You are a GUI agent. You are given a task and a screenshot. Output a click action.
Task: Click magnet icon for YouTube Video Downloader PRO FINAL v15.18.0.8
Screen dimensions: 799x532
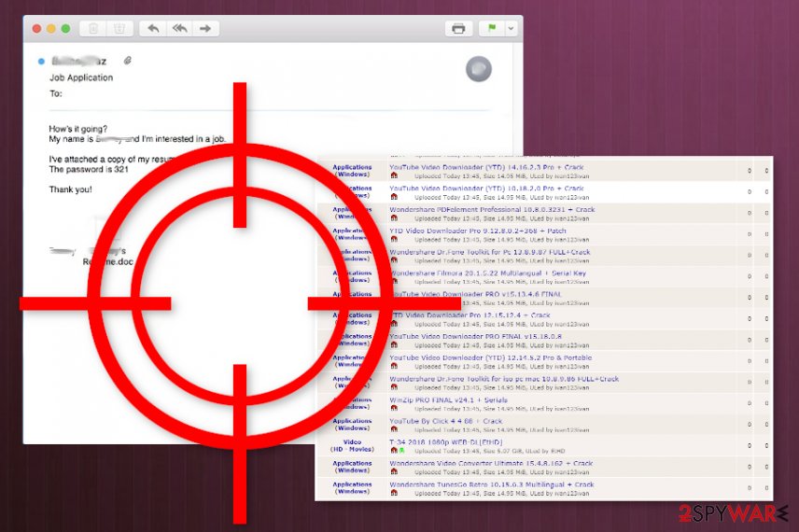pos(394,345)
